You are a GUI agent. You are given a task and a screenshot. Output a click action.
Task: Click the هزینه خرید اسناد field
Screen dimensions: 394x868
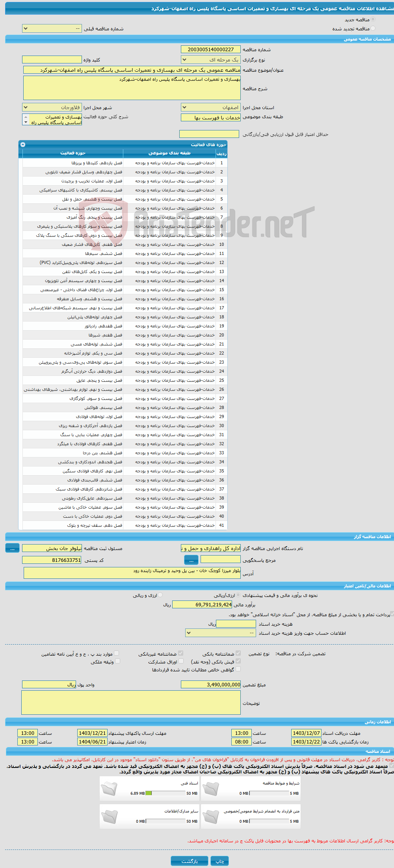tap(236, 624)
